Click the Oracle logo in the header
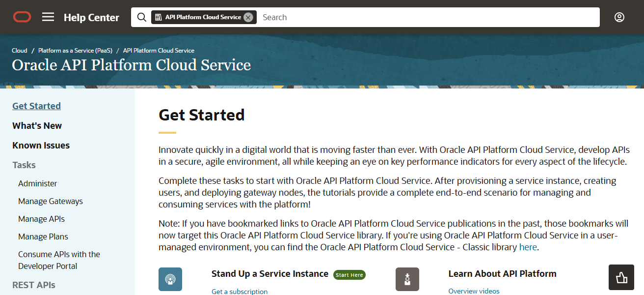The height and width of the screenshot is (295, 644). point(22,16)
